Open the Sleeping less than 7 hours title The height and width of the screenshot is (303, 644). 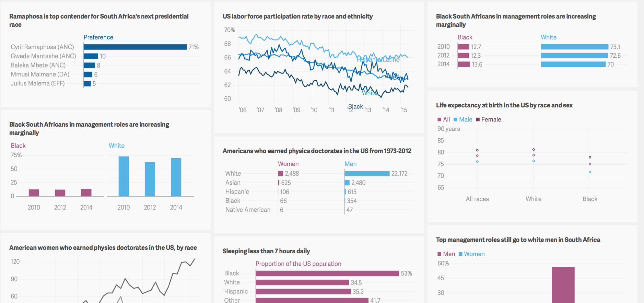[x=266, y=251]
